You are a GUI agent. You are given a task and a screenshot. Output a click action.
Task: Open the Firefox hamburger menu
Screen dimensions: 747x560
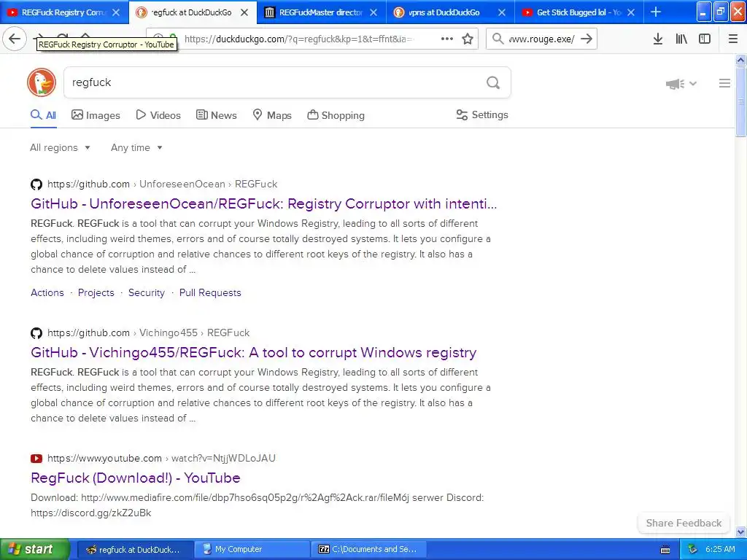733,39
